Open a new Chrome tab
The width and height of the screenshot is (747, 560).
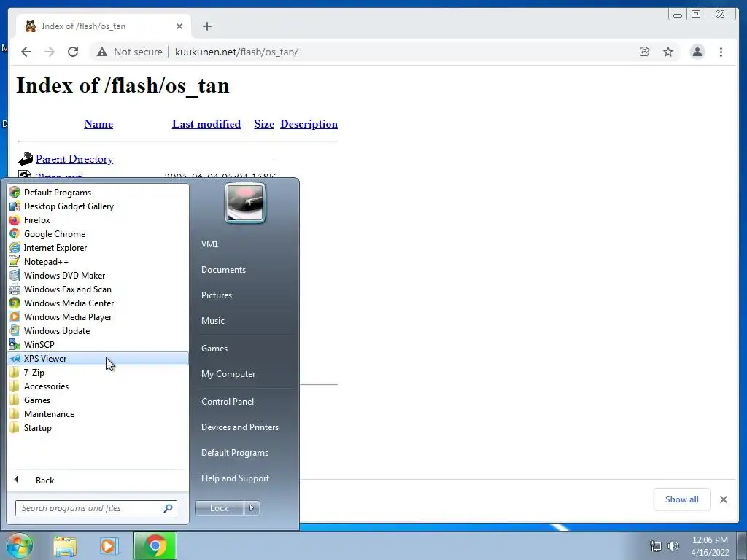coord(206,26)
